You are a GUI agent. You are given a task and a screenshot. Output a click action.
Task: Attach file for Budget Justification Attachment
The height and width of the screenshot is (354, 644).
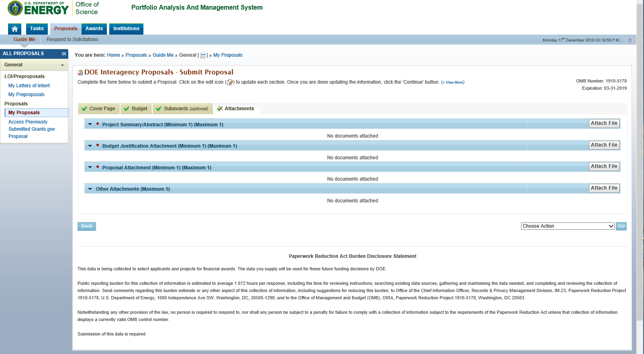click(604, 145)
